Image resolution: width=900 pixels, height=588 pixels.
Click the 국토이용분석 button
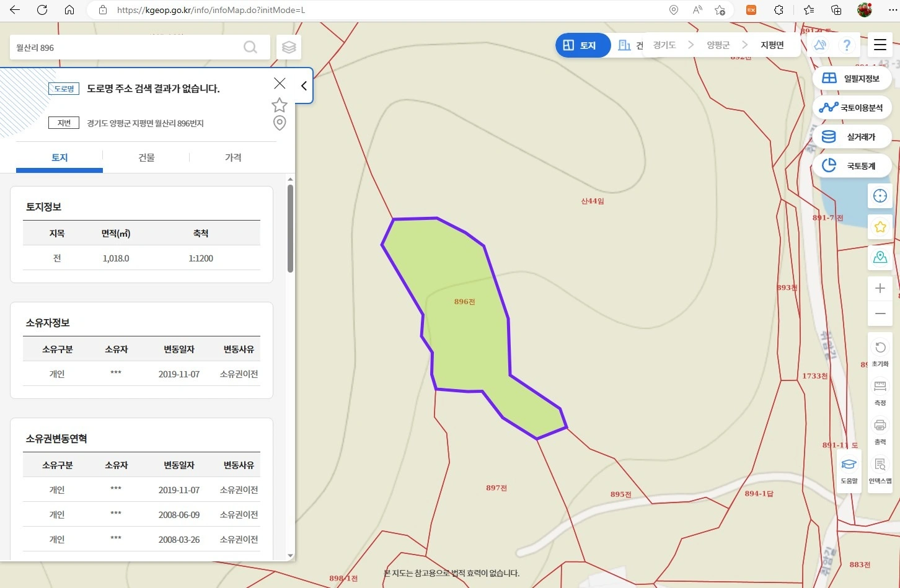tap(852, 107)
